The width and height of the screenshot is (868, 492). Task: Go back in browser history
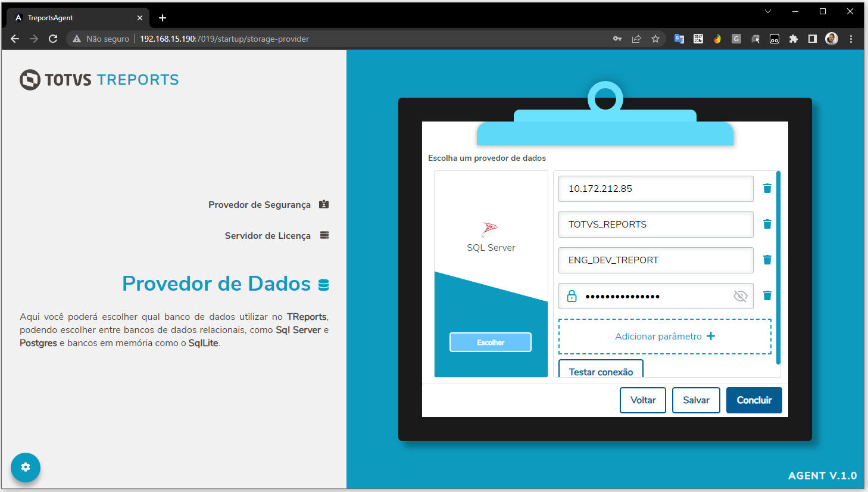tap(15, 39)
